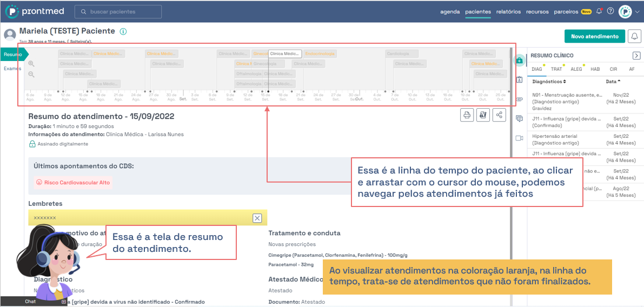This screenshot has height=307, width=644.
Task: Open pacientes in top navigation
Action: coord(478,12)
